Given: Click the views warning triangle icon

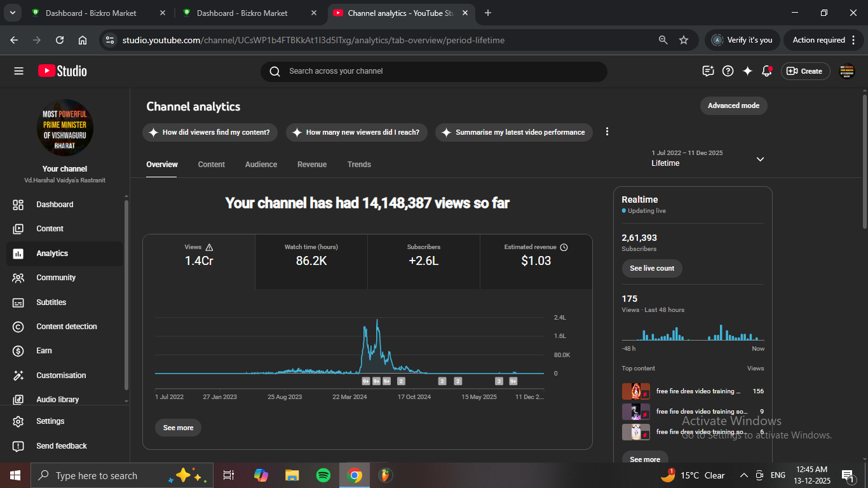Looking at the screenshot, I should point(210,247).
